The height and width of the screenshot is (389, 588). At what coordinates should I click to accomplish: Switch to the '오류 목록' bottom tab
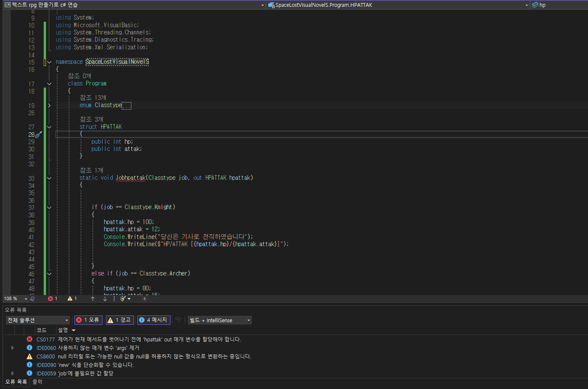coord(16,382)
